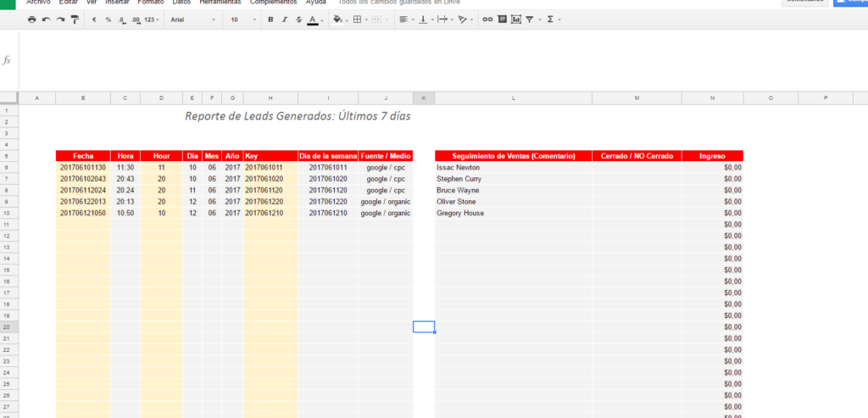Select cell containing 'Oliver Stone'
868x418 pixels.
click(513, 202)
